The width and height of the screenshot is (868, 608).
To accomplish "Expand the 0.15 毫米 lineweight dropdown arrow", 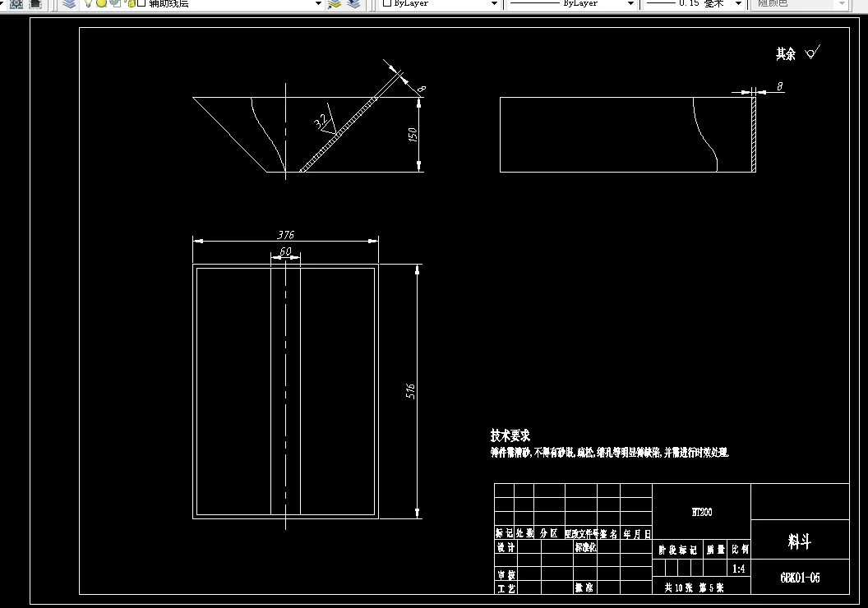I will (738, 3).
